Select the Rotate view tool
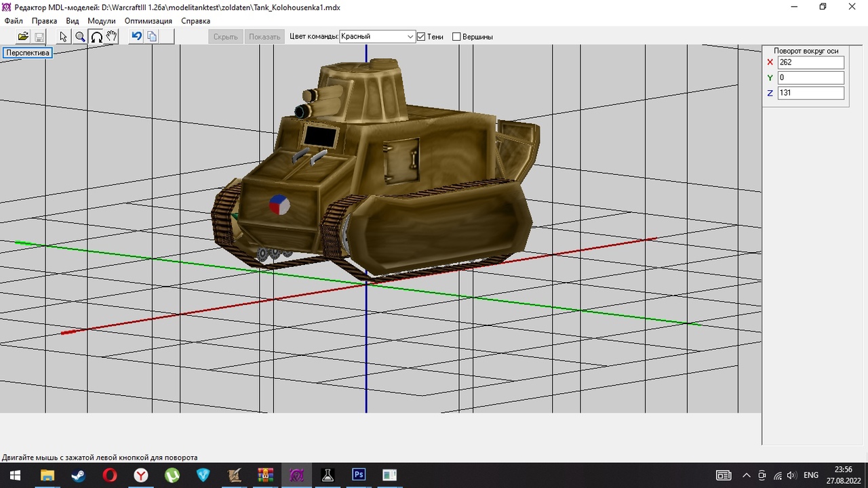The image size is (868, 488). click(96, 37)
